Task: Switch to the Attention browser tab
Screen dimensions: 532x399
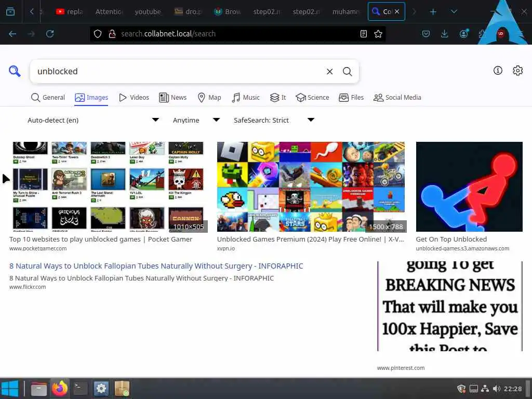Action: tap(109, 12)
